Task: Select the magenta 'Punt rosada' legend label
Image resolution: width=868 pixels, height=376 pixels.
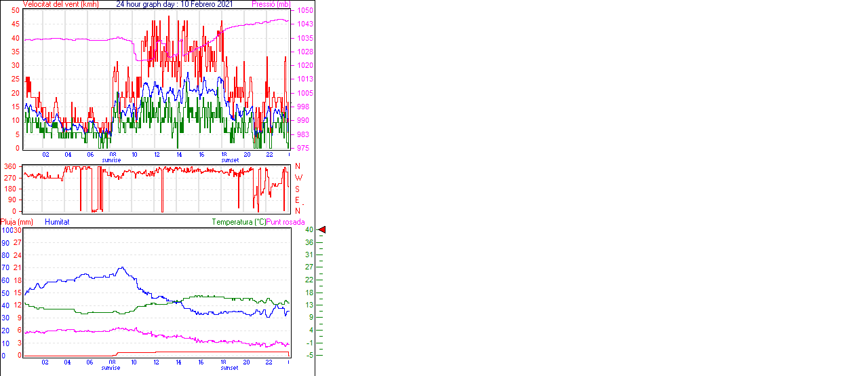Action: tap(285, 222)
